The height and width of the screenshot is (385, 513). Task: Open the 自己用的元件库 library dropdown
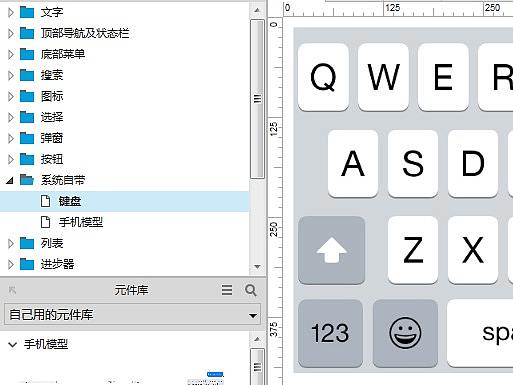(132, 315)
